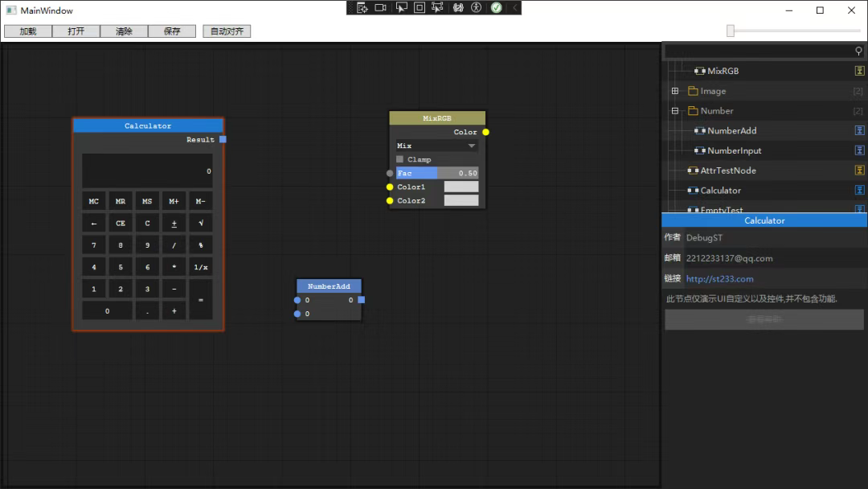Expand the Image folder in node tree
Viewport: 868px width, 489px height.
[x=675, y=91]
